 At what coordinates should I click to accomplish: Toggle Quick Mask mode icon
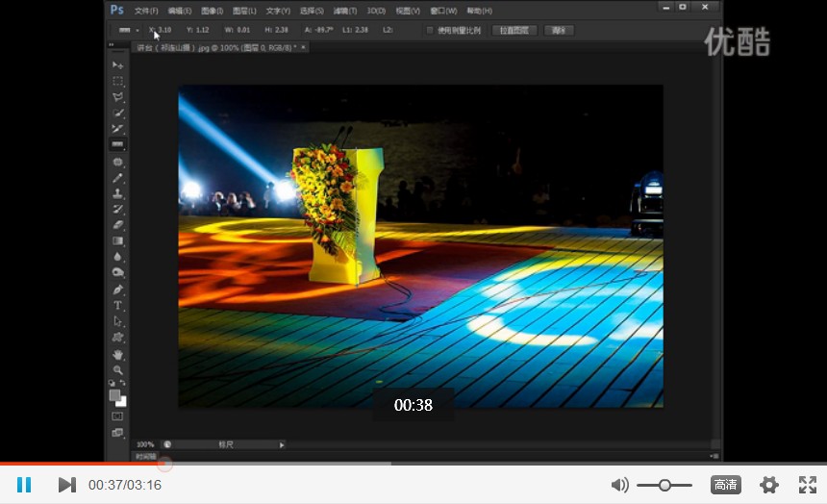tap(117, 416)
